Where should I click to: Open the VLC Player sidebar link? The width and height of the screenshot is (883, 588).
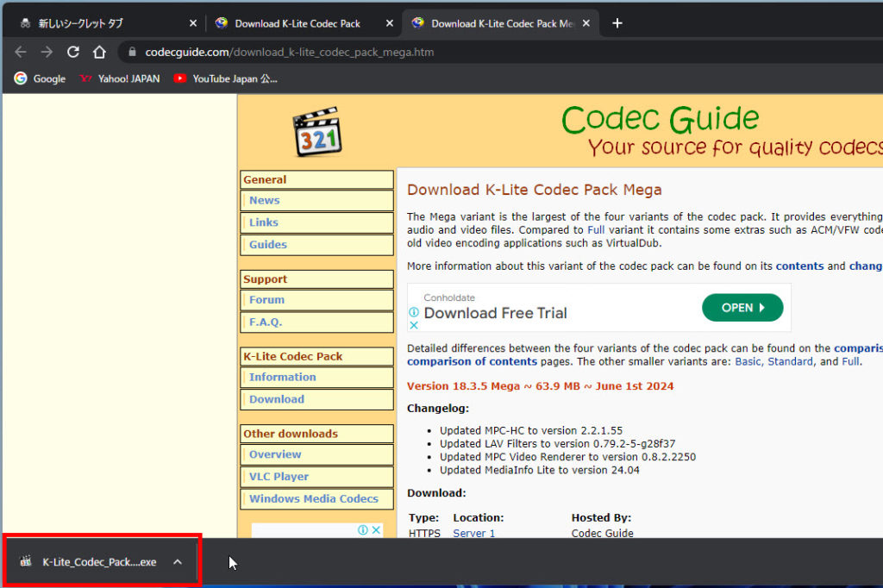click(x=279, y=476)
